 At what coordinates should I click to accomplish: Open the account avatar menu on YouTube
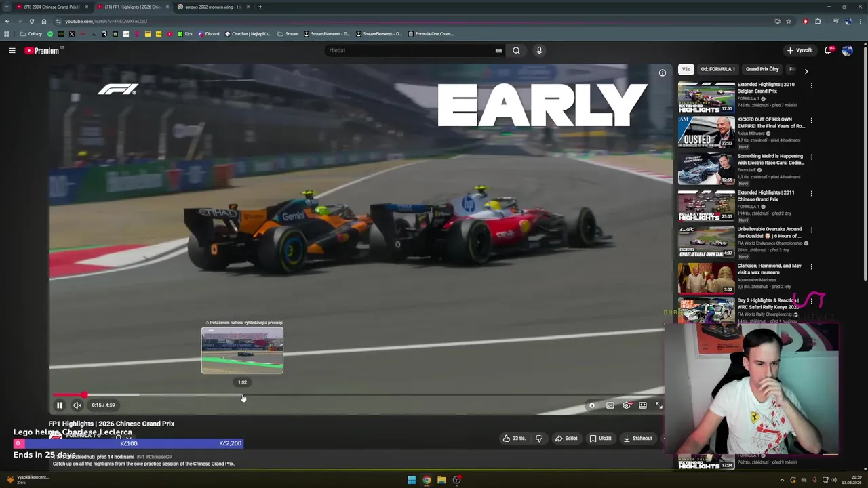click(x=847, y=50)
